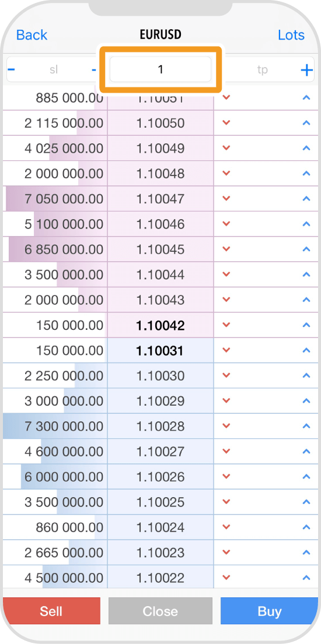321x644 pixels.
Task: Decrease stop loss with leftmost minus button
Action: tap(12, 69)
